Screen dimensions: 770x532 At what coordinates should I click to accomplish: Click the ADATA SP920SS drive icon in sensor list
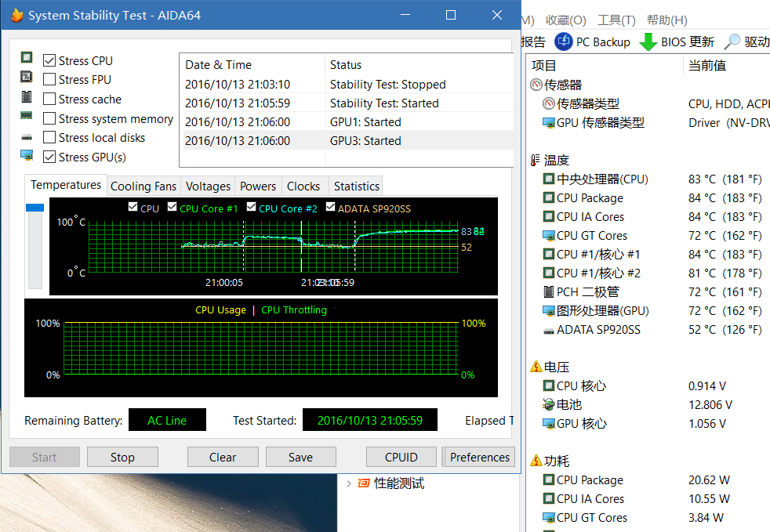(549, 331)
